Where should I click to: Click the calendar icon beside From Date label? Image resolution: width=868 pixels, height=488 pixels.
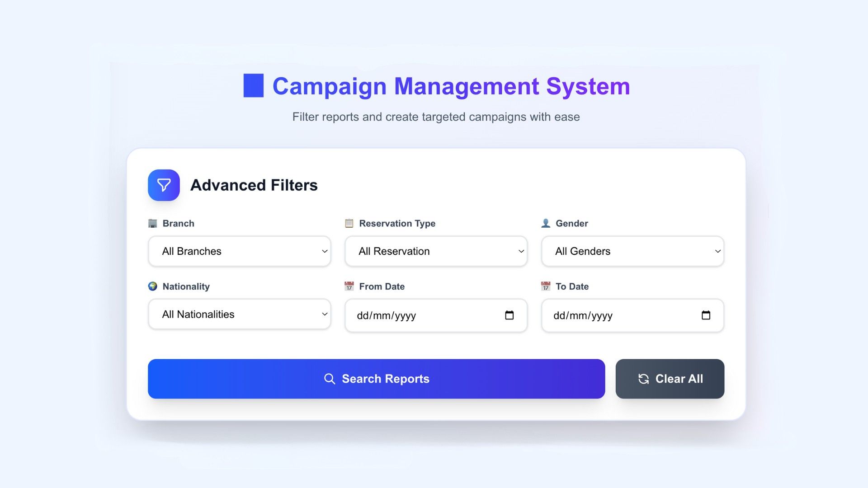pos(349,286)
